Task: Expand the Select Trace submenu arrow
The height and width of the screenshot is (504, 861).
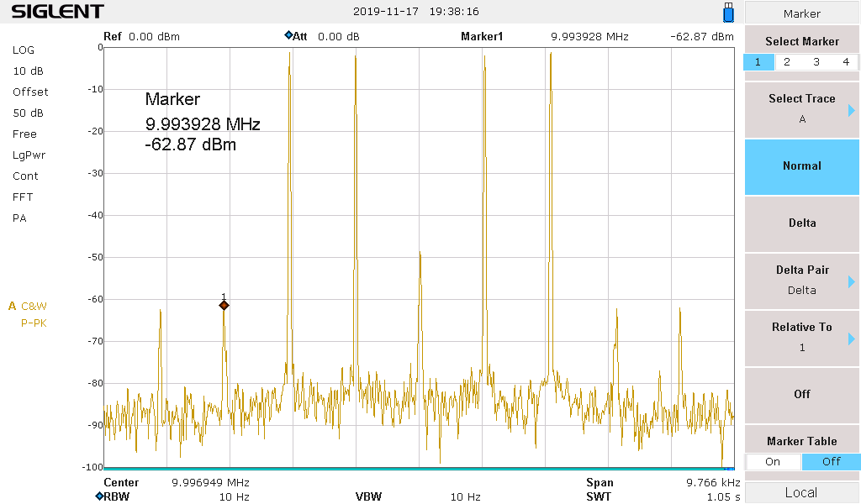Action: pos(852,110)
